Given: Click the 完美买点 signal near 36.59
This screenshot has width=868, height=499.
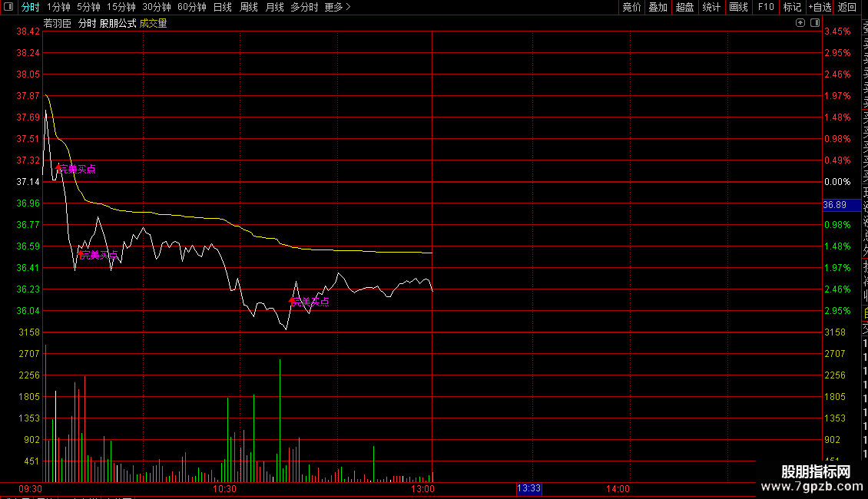Looking at the screenshot, I should coord(98,254).
